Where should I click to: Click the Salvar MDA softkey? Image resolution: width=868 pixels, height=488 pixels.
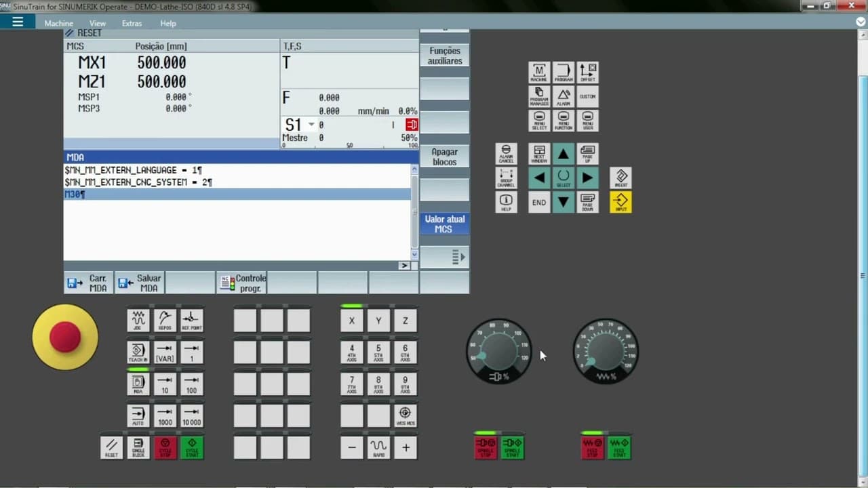139,283
